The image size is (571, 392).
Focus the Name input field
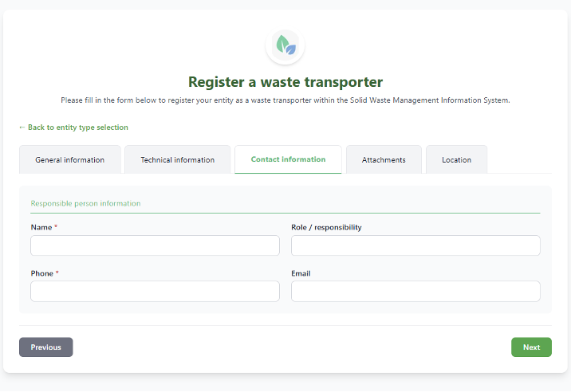click(x=156, y=245)
